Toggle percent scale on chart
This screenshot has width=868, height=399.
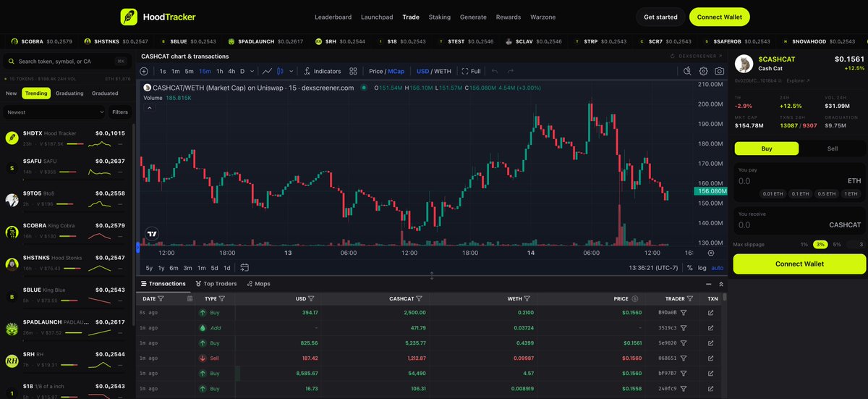689,268
